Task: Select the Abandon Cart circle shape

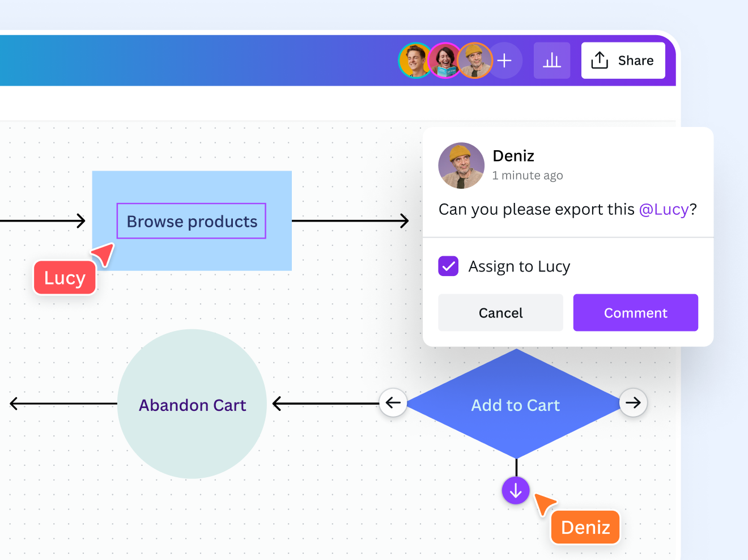Action: pos(192,405)
